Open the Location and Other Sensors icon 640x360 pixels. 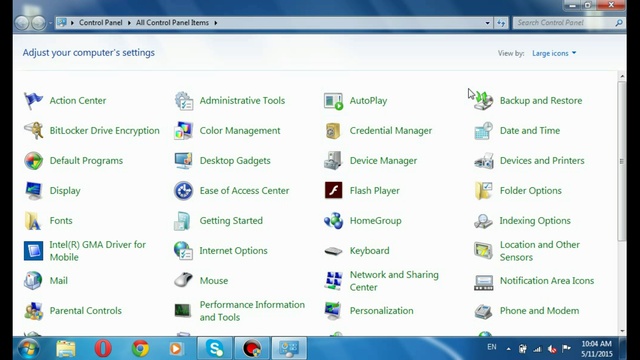pyautogui.click(x=483, y=250)
